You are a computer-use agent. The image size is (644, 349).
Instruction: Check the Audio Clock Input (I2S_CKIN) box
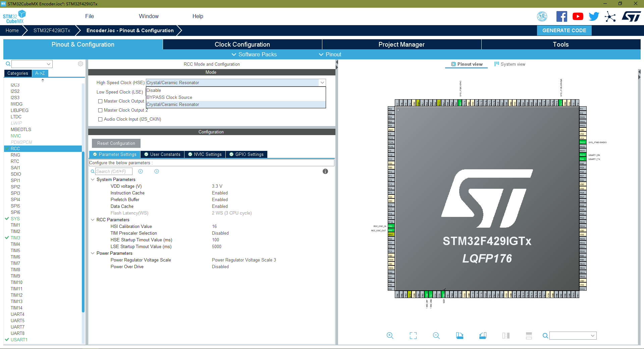point(100,119)
